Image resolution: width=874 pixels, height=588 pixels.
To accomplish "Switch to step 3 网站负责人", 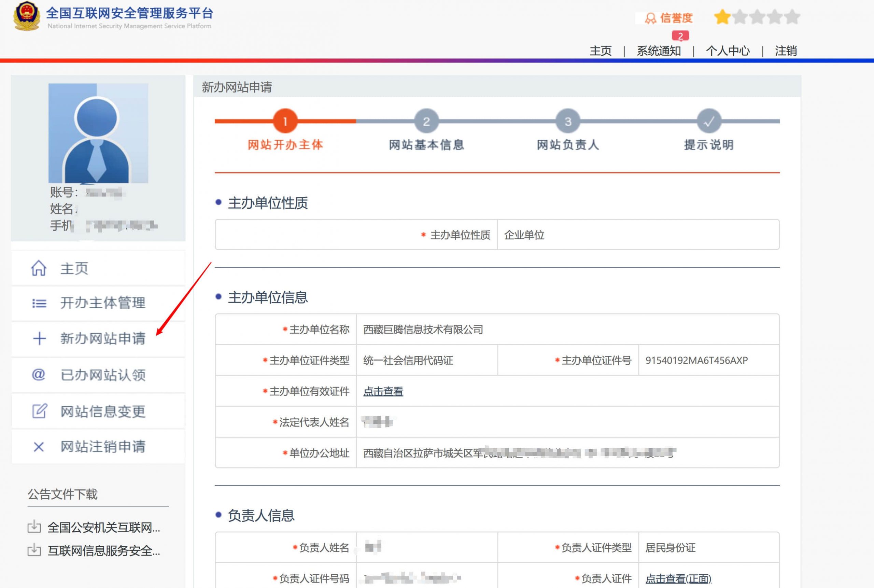I will coord(567,121).
